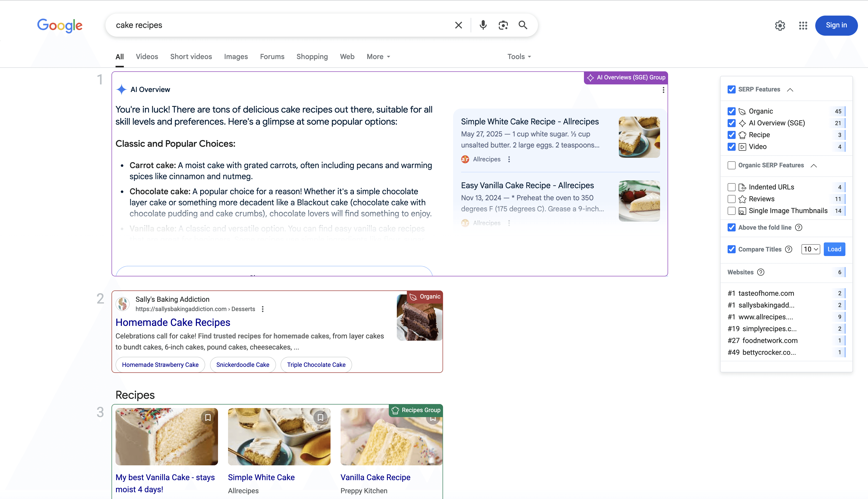Click the Indented URLs icon in panel
868x499 pixels.
coord(742,187)
